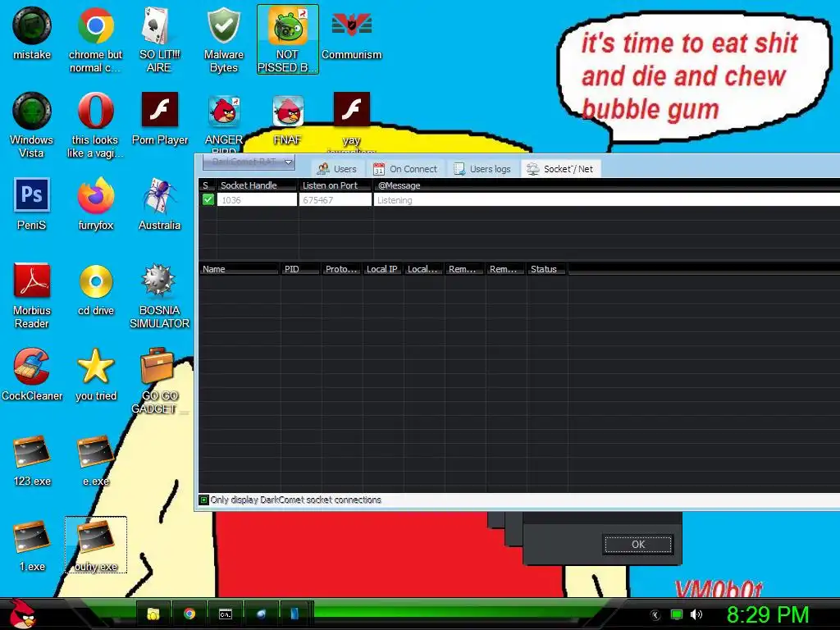The width and height of the screenshot is (840, 630).
Task: Open the Morbius Reader PDF icon
Action: [32, 296]
